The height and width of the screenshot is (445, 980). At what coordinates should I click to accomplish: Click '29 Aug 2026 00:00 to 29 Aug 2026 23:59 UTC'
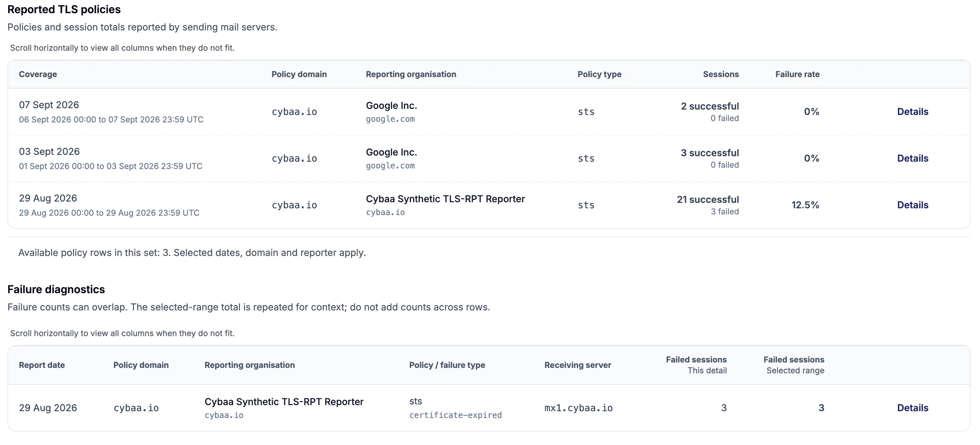click(x=109, y=213)
